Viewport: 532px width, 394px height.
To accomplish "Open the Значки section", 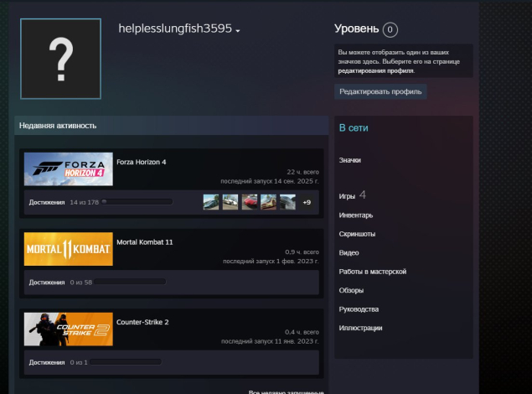I will 350,159.
